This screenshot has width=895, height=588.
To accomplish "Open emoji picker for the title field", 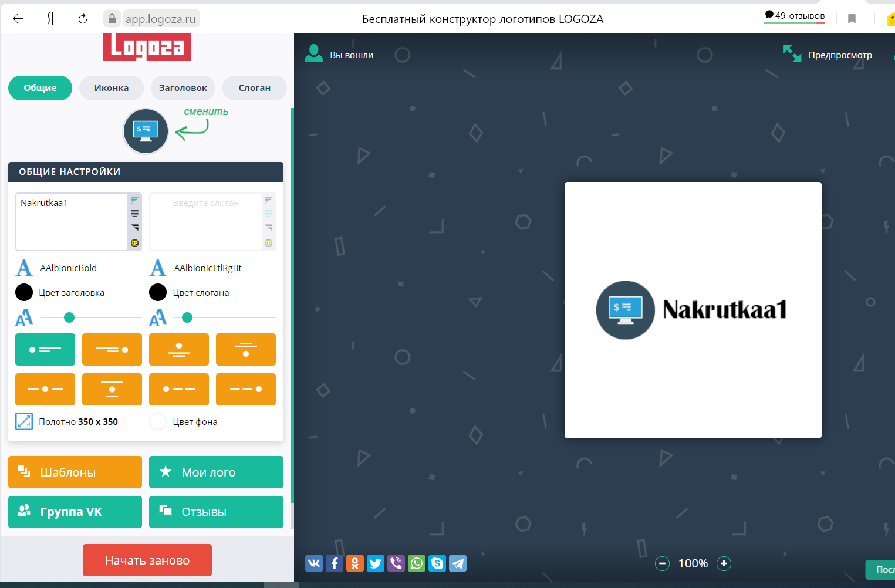I will click(x=134, y=243).
